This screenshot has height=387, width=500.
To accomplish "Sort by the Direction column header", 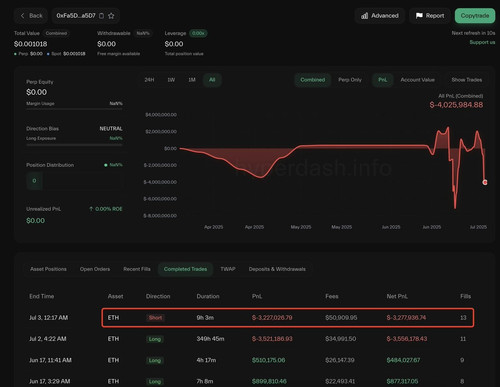I will pyautogui.click(x=158, y=296).
